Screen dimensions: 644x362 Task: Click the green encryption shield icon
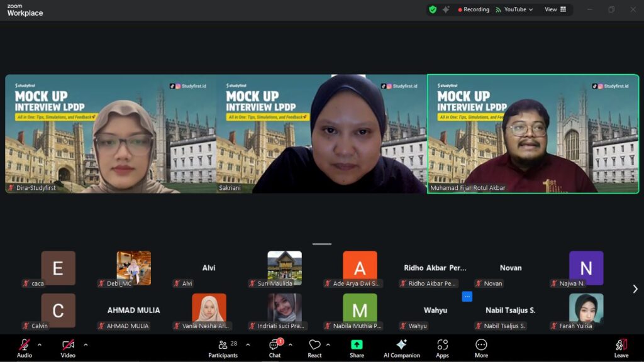[433, 9]
